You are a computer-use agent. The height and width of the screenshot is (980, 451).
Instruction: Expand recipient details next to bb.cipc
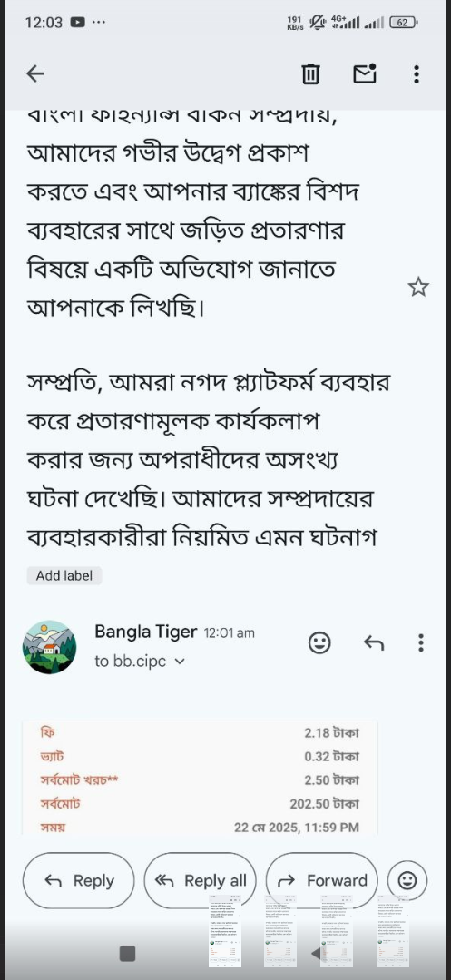180,661
